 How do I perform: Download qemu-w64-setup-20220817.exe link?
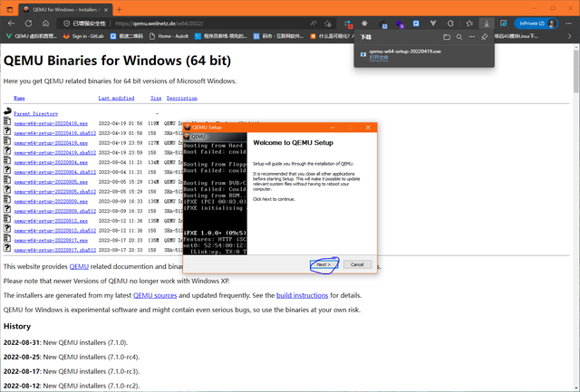click(x=51, y=240)
